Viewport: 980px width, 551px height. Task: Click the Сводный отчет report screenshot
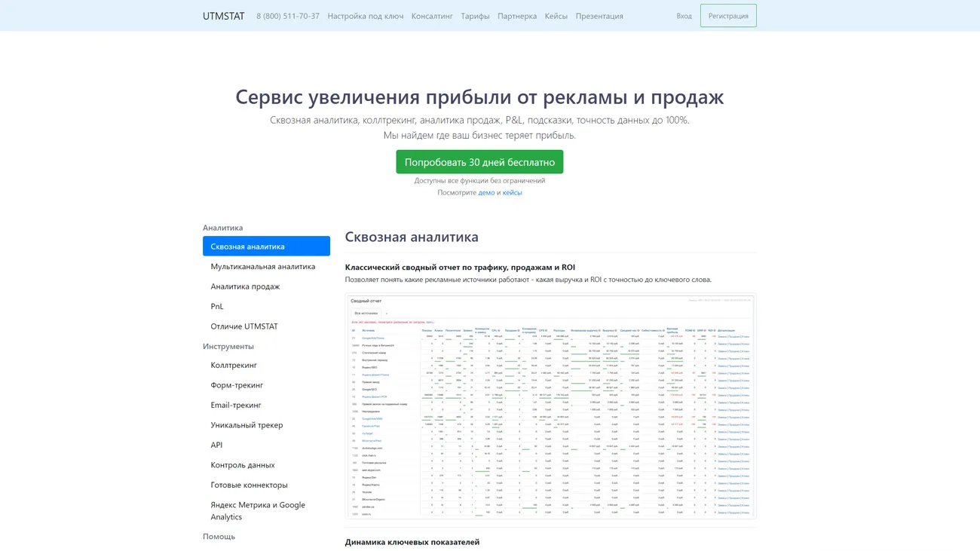click(x=550, y=406)
